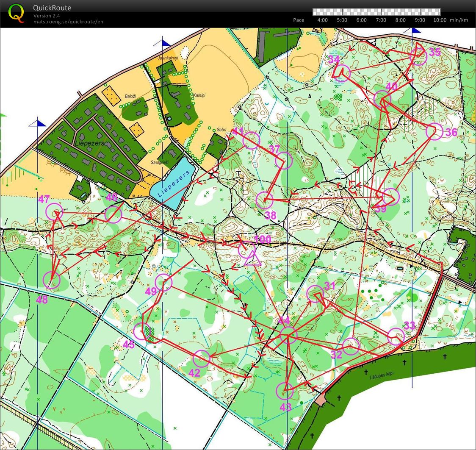476x450 pixels.
Task: Click the start triangle near control 100
Action: click(252, 258)
